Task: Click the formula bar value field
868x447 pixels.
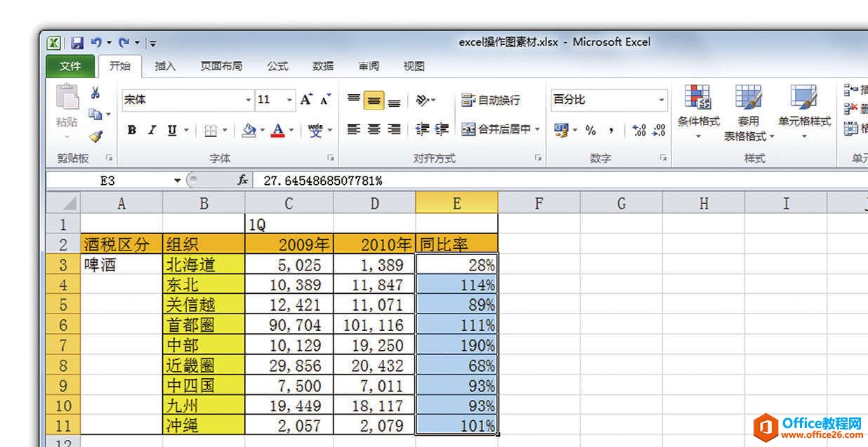Action: [562, 181]
